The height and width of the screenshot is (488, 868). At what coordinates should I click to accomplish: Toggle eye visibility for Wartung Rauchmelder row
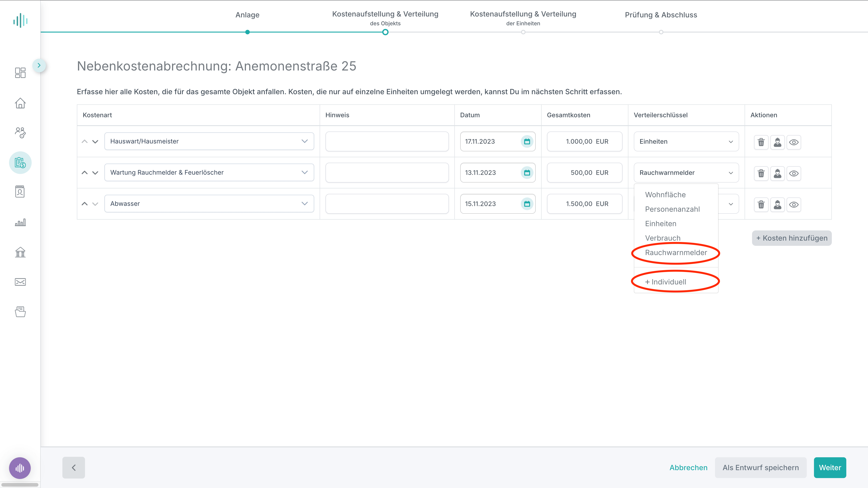point(794,174)
